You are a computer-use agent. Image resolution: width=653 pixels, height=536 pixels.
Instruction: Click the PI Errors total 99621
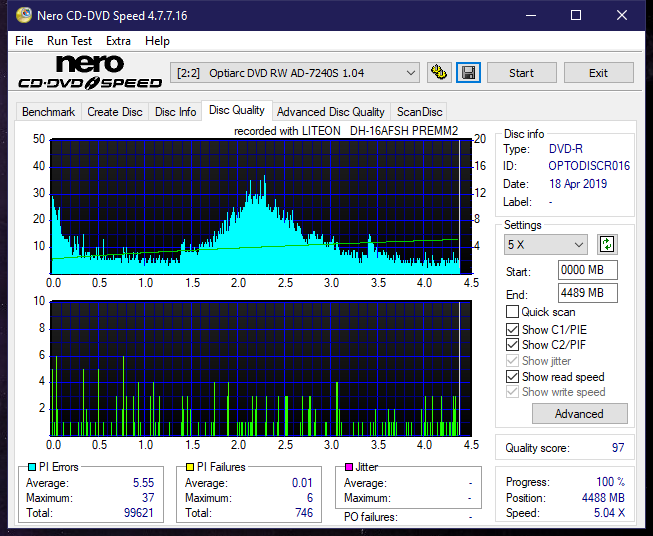[x=139, y=513]
